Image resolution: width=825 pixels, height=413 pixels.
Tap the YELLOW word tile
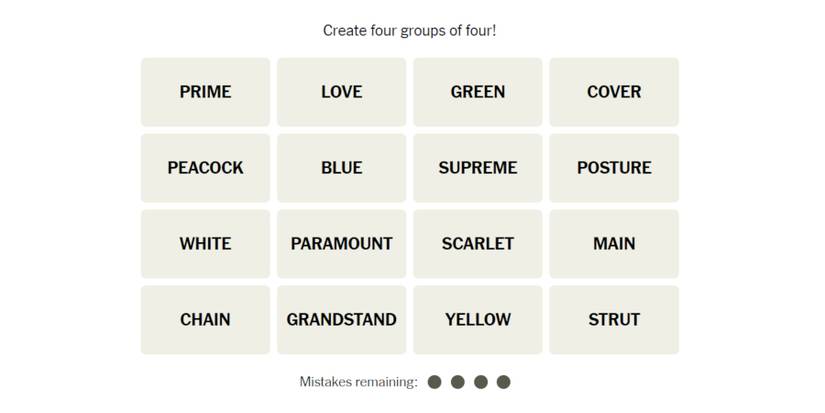pos(478,320)
